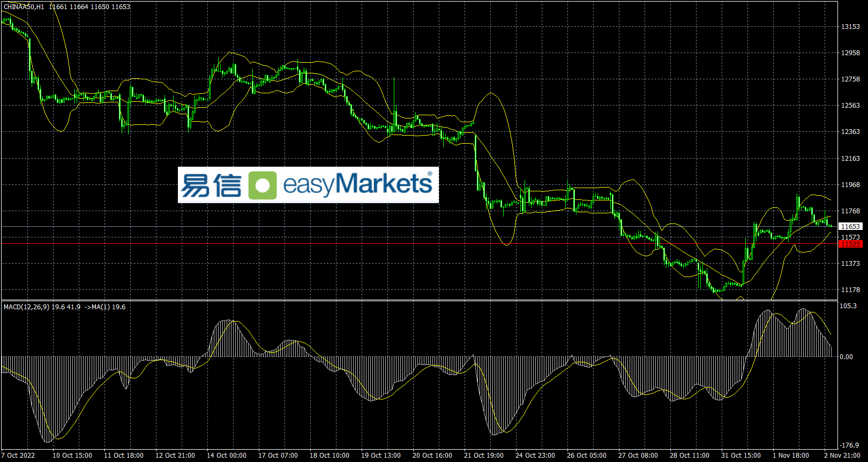Image resolution: width=868 pixels, height=462 pixels.
Task: Click the 12758 price axis label
Action: coord(850,79)
